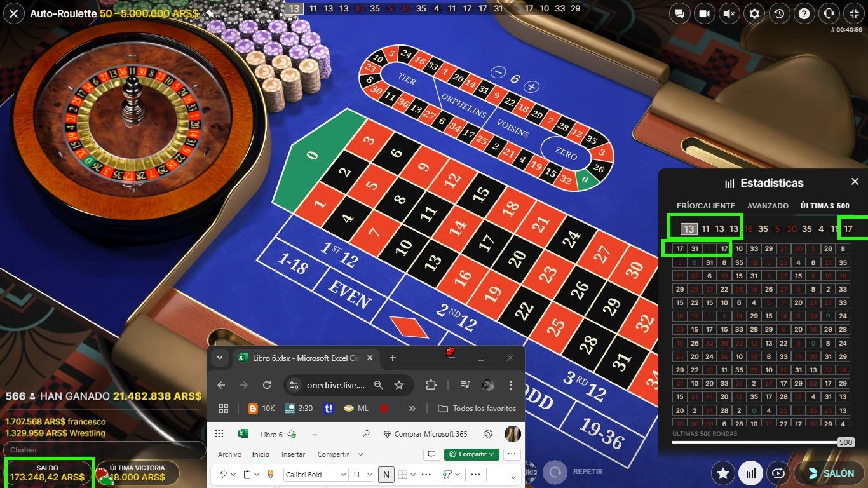Screen dimensions: 868x488
Task: Unmute the game sound
Action: tap(729, 13)
